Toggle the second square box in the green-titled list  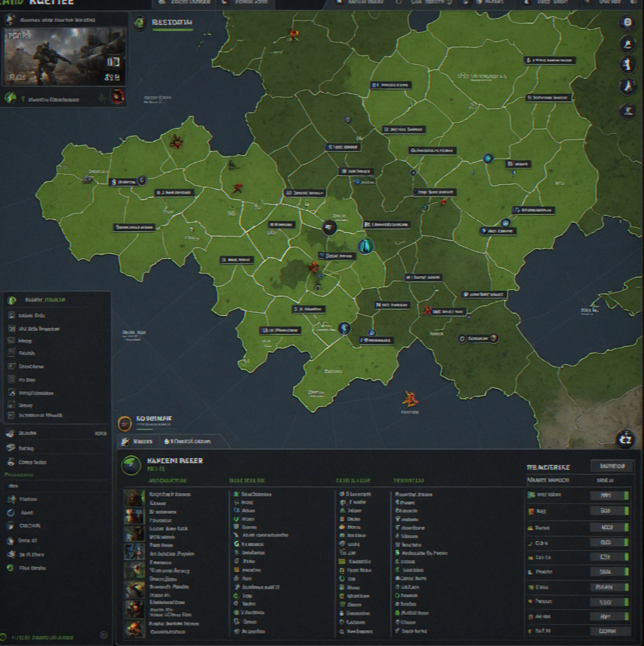[12, 329]
